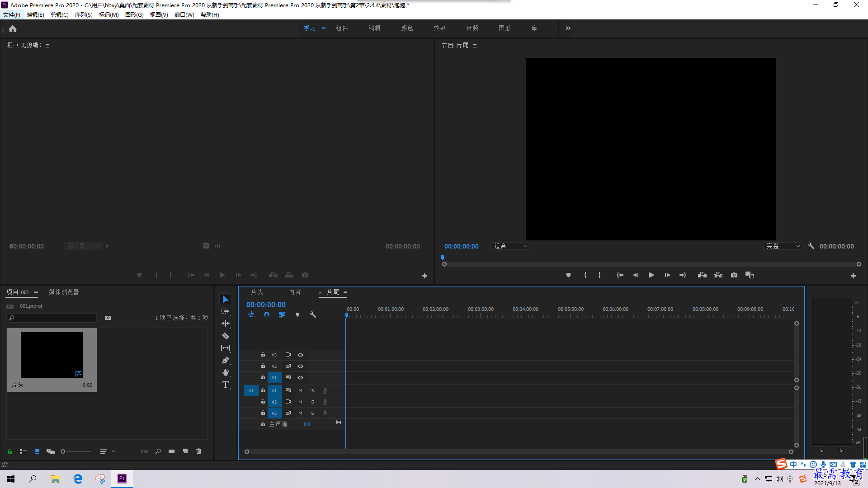Mark In in program monitor
The width and height of the screenshot is (868, 488).
click(585, 275)
